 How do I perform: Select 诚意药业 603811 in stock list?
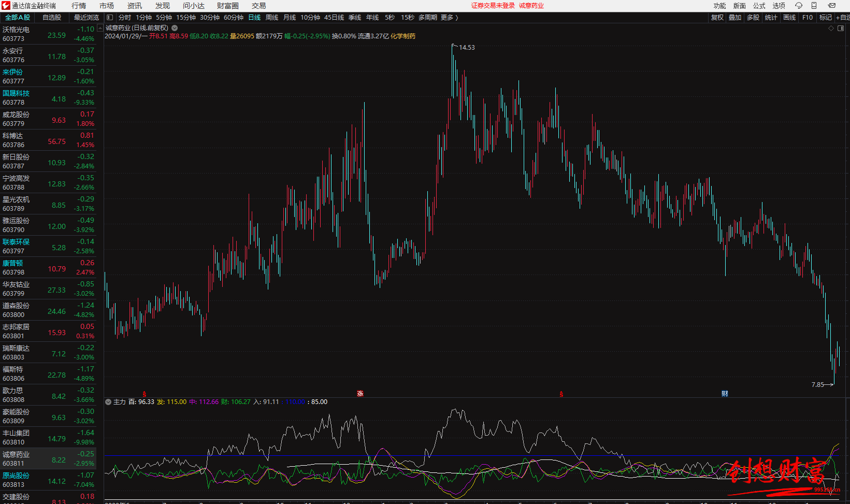pos(48,459)
